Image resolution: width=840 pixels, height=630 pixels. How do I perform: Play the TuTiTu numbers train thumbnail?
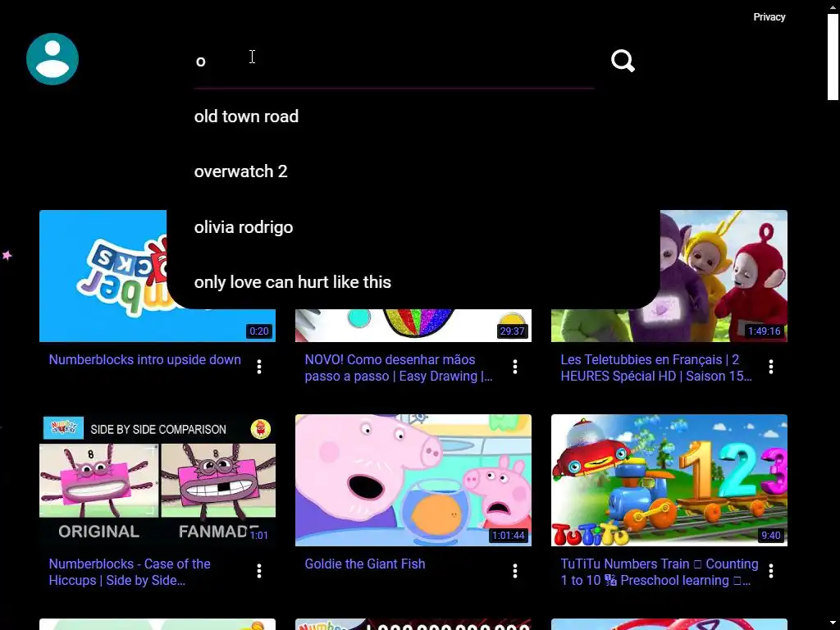(669, 480)
